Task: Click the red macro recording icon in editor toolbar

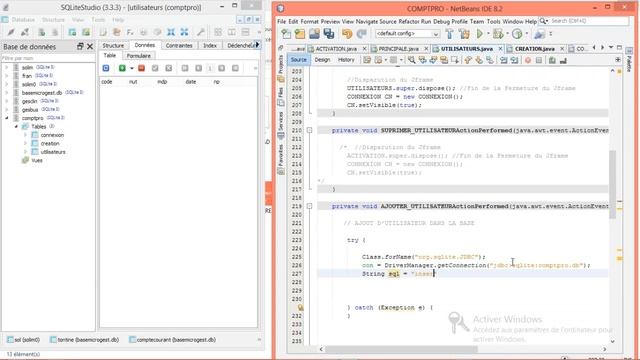Action: pyautogui.click(x=528, y=60)
